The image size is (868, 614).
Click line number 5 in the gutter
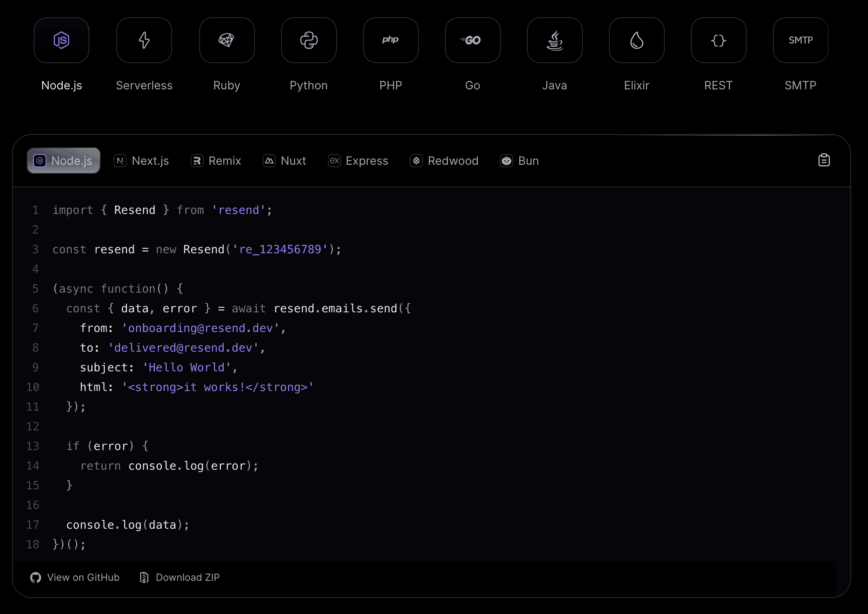pyautogui.click(x=36, y=289)
